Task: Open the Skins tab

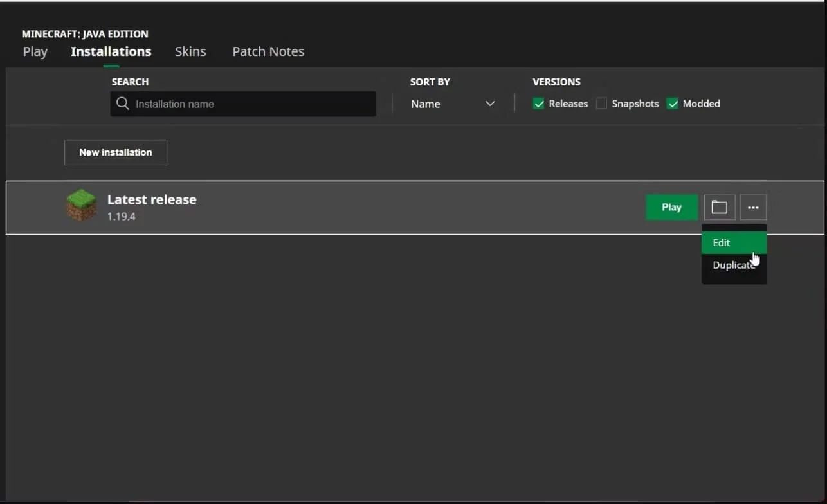Action: coord(190,51)
